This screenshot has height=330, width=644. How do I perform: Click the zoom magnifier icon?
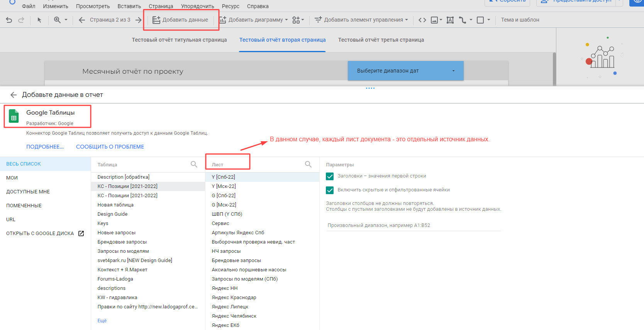(x=57, y=20)
